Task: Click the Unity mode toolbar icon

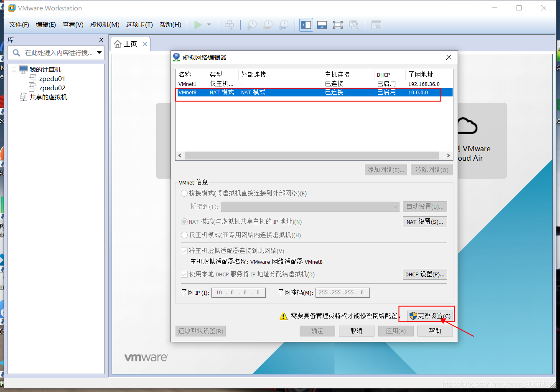Action: [x=354, y=25]
